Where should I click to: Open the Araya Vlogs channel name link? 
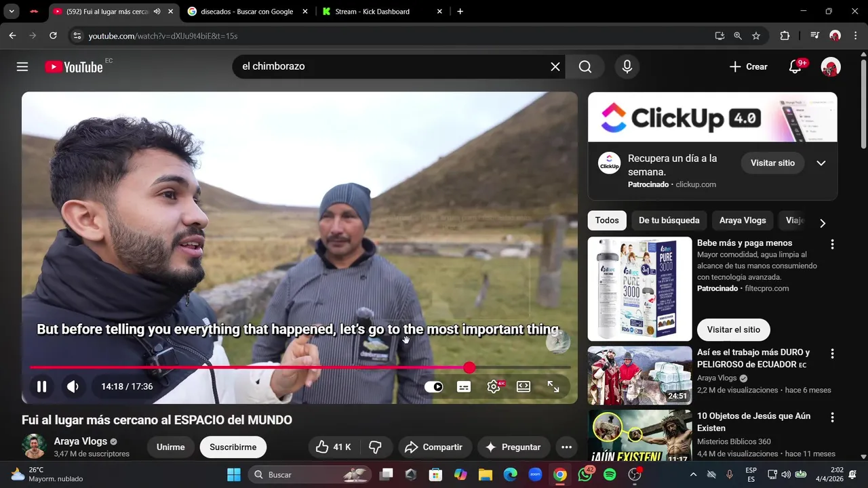tap(81, 441)
